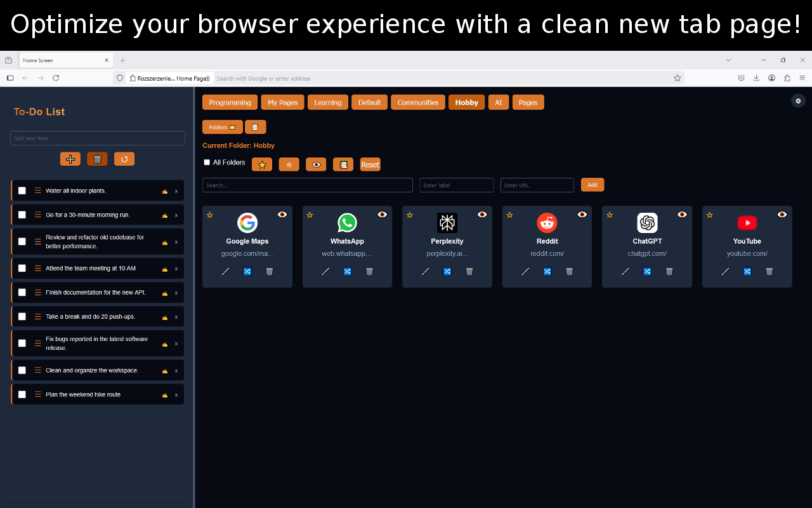Open the My Pages folder tab
This screenshot has width=812, height=508.
click(x=283, y=102)
